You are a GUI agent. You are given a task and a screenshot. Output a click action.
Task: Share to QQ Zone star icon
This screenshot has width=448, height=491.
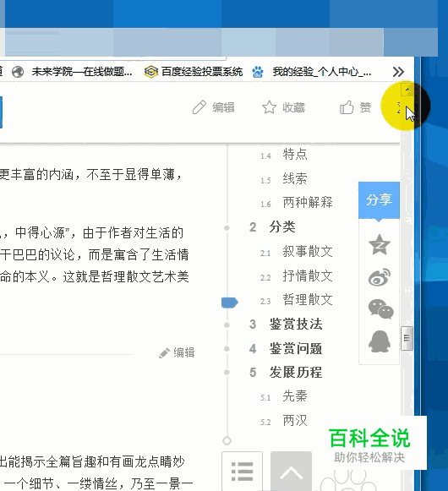[380, 245]
